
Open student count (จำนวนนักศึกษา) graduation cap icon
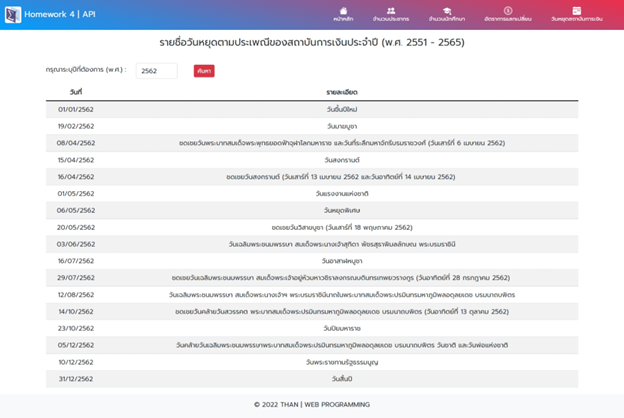pyautogui.click(x=447, y=11)
